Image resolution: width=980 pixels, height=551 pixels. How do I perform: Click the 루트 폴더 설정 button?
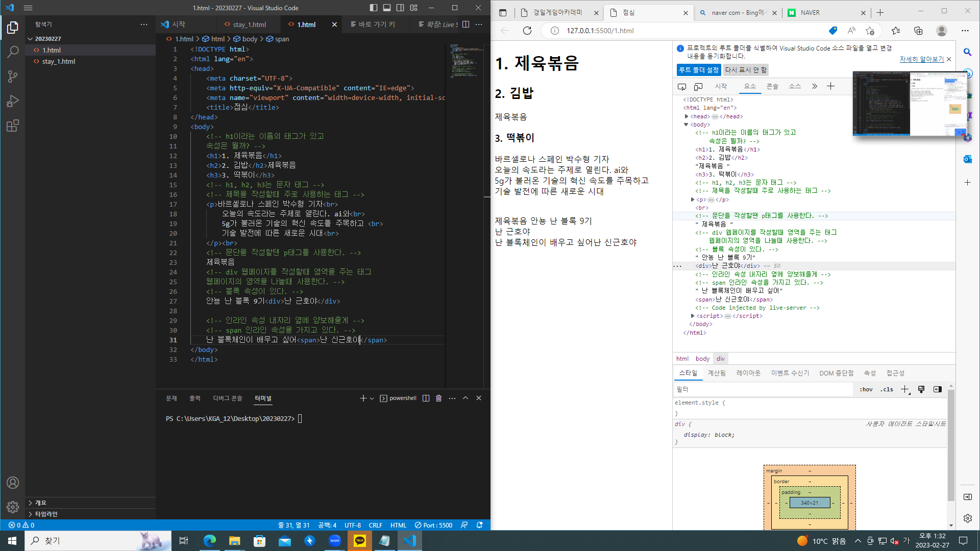click(x=698, y=70)
